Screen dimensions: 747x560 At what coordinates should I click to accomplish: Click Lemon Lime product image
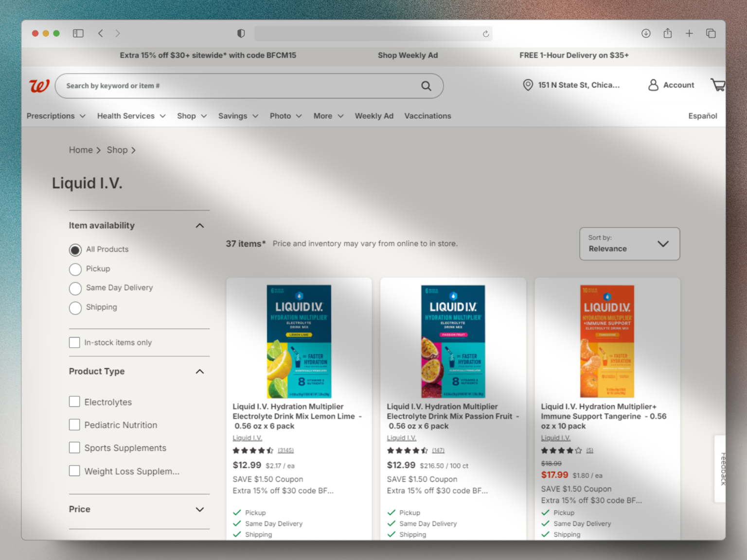coord(299,341)
